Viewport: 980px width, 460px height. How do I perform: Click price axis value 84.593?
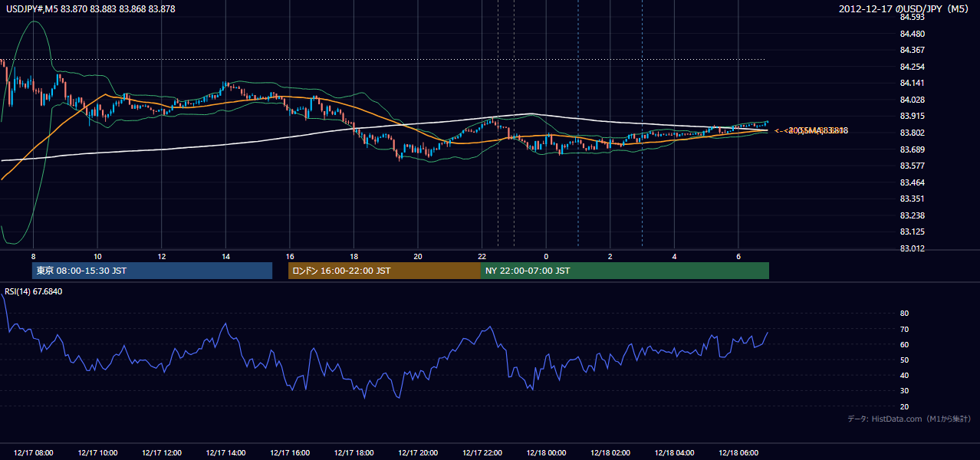(x=912, y=17)
